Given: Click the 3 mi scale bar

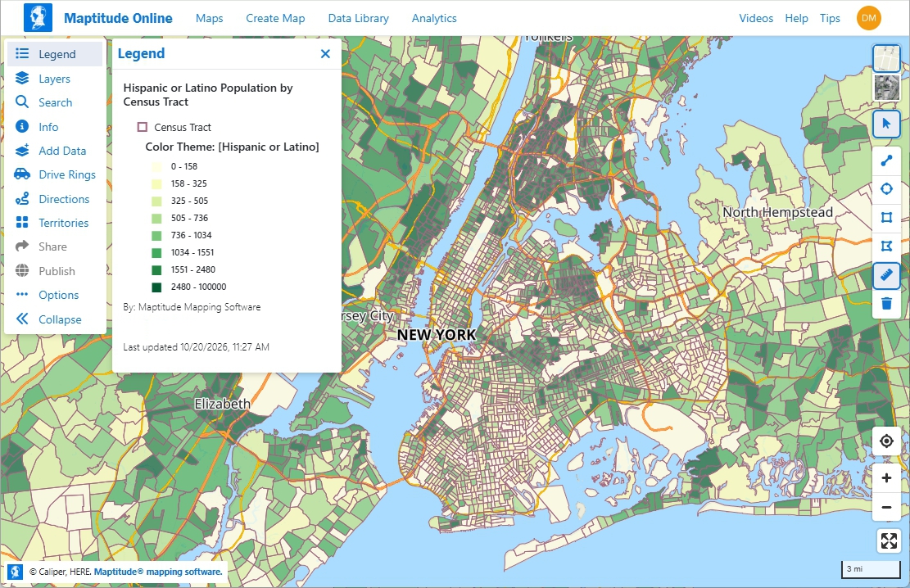Looking at the screenshot, I should pyautogui.click(x=871, y=569).
